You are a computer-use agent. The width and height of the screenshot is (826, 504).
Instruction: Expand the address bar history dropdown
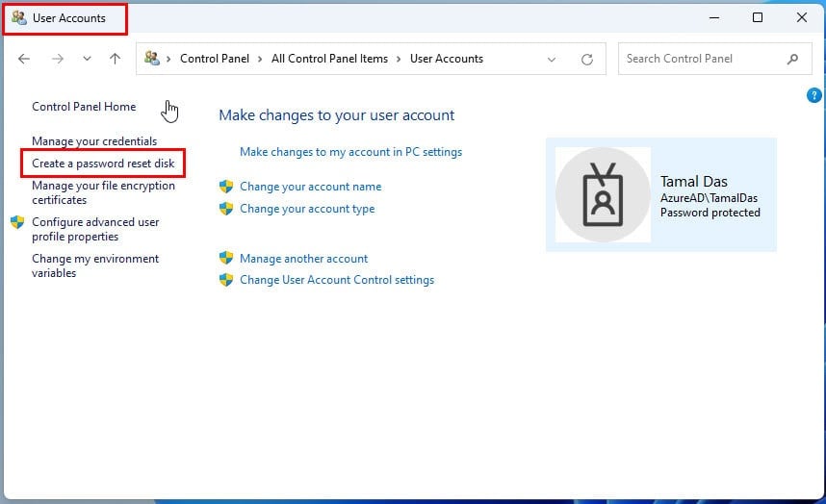click(x=552, y=59)
